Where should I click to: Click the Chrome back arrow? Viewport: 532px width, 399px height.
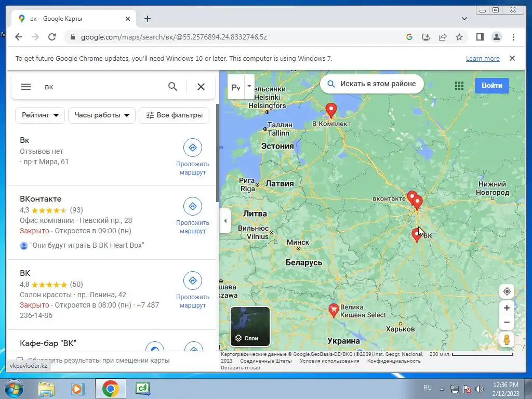click(19, 37)
